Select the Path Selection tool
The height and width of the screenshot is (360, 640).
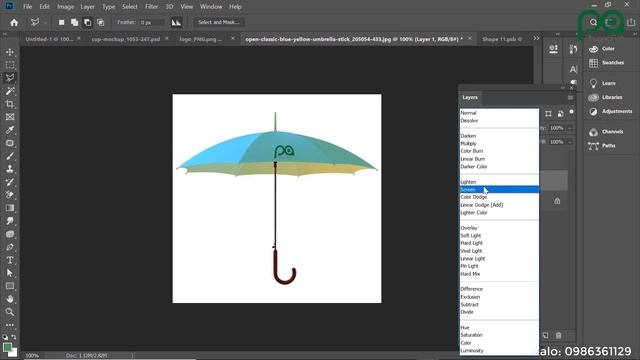[x=10, y=273]
